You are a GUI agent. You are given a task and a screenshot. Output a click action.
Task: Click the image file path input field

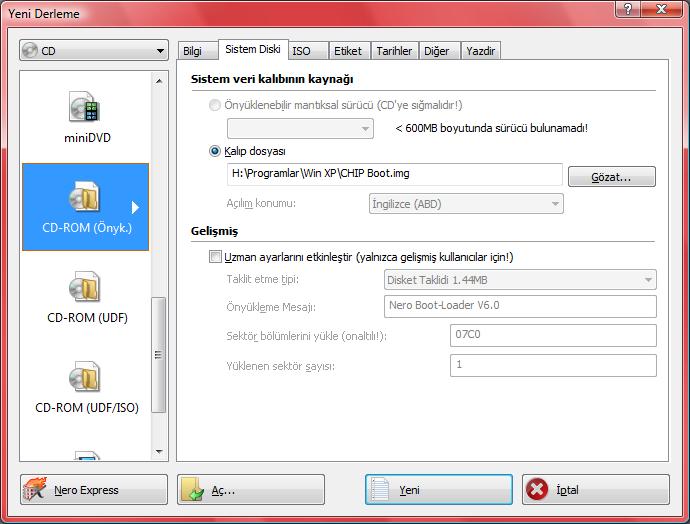click(x=395, y=174)
